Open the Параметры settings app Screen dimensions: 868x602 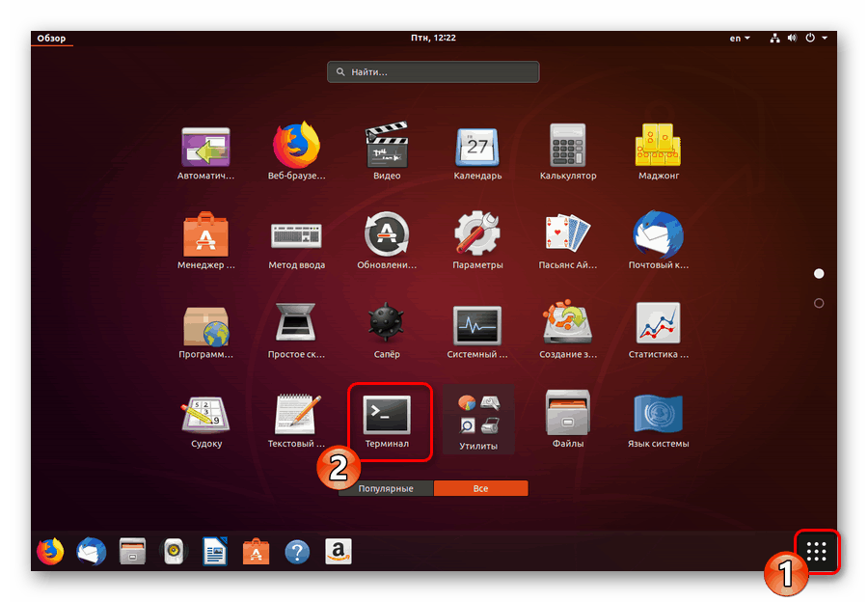[477, 241]
